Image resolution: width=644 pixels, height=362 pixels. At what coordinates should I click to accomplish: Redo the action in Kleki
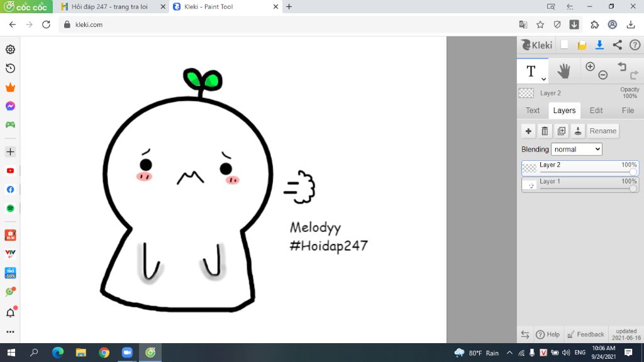coord(634,75)
